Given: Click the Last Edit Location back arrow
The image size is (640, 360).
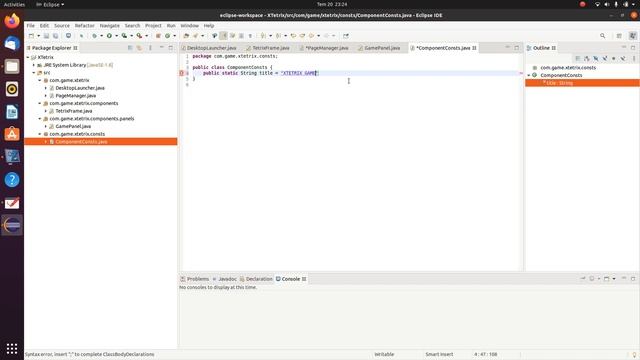Looking at the screenshot, I should click(x=293, y=36).
